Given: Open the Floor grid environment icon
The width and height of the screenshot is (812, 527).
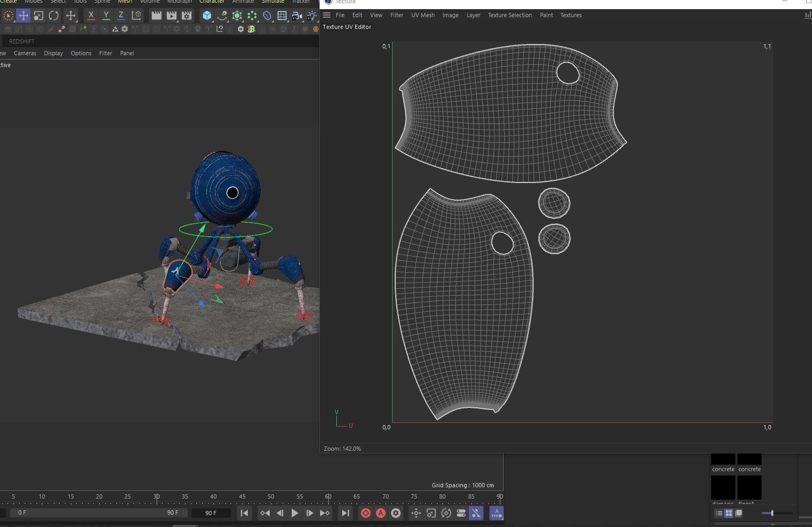Looking at the screenshot, I should (x=282, y=16).
